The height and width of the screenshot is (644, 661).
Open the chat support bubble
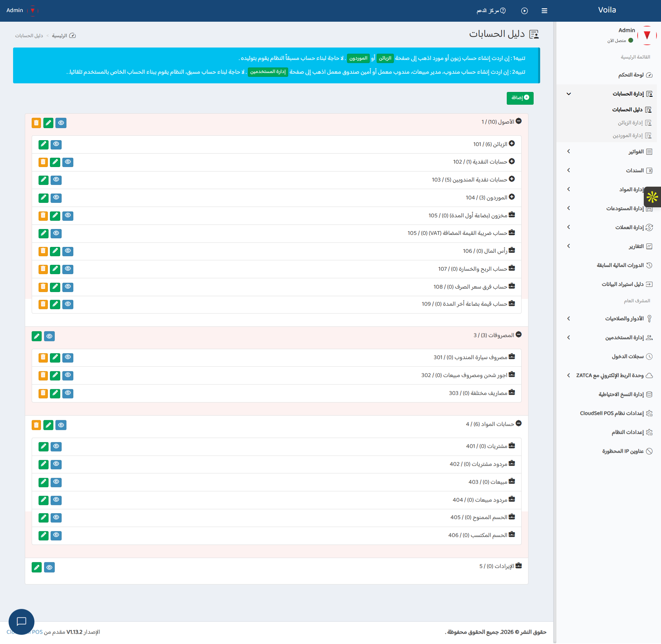pos(21,622)
